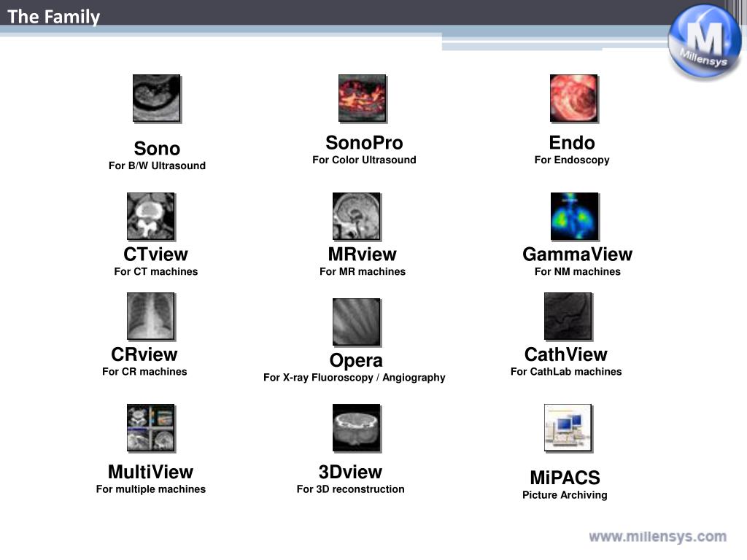Click 'For Color Ultrasound' caption
Image resolution: width=747 pixels, height=560 pixels.
click(365, 160)
